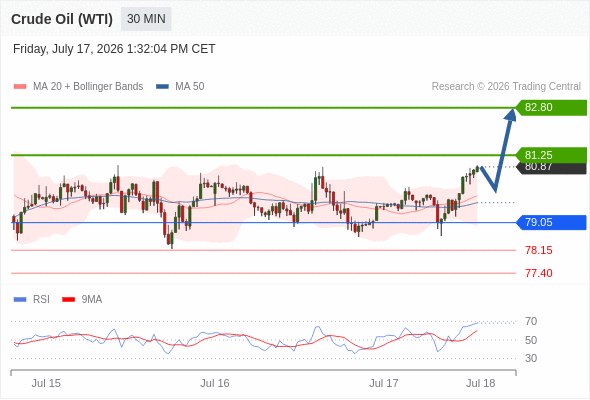Image resolution: width=590 pixels, height=400 pixels.
Task: Click the RSI 30 axis label
Action: [531, 358]
